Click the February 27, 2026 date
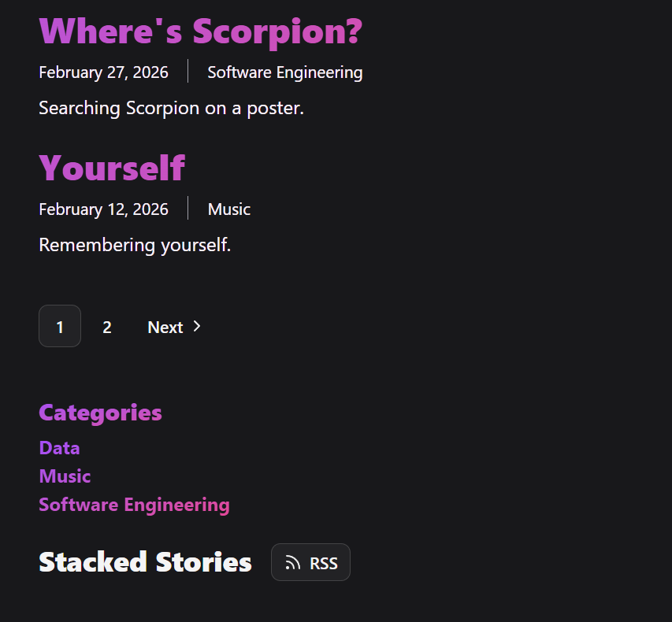Screen dimensions: 672x622 [104, 72]
